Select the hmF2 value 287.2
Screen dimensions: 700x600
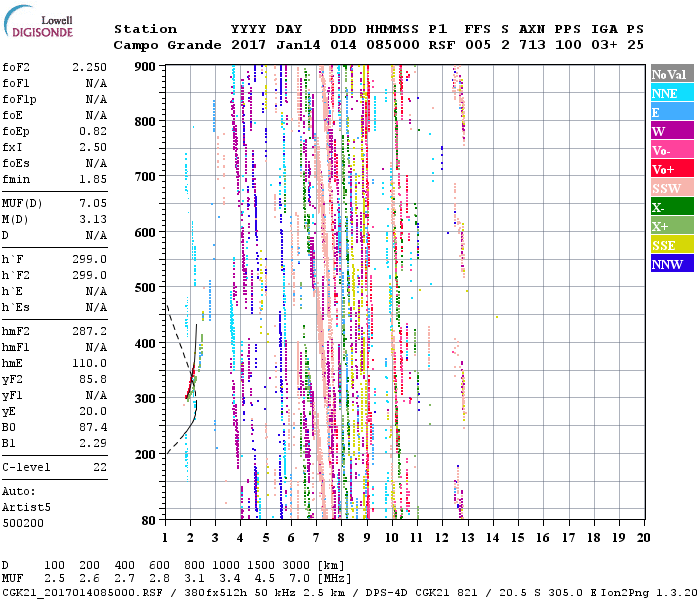click(x=91, y=329)
